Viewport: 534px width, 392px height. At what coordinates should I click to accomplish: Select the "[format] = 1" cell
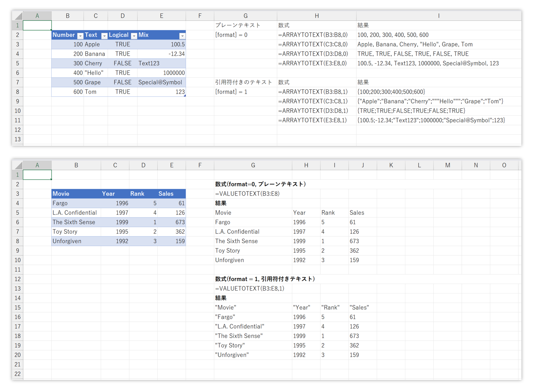pyautogui.click(x=245, y=92)
